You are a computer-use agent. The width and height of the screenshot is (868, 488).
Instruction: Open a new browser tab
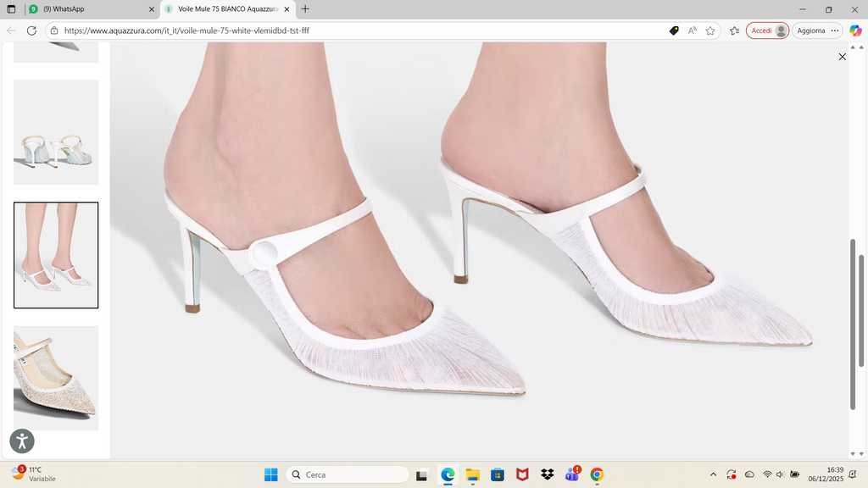(305, 8)
